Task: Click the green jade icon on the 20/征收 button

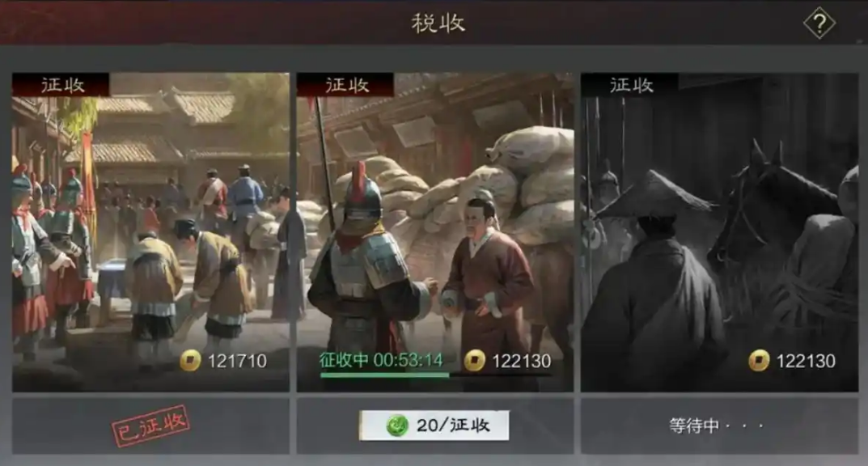Action: point(397,426)
